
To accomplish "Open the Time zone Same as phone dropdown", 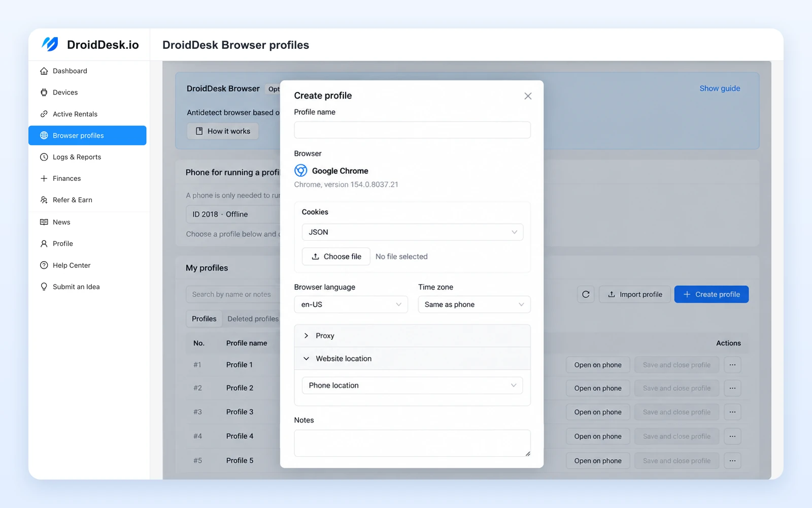I will point(474,304).
